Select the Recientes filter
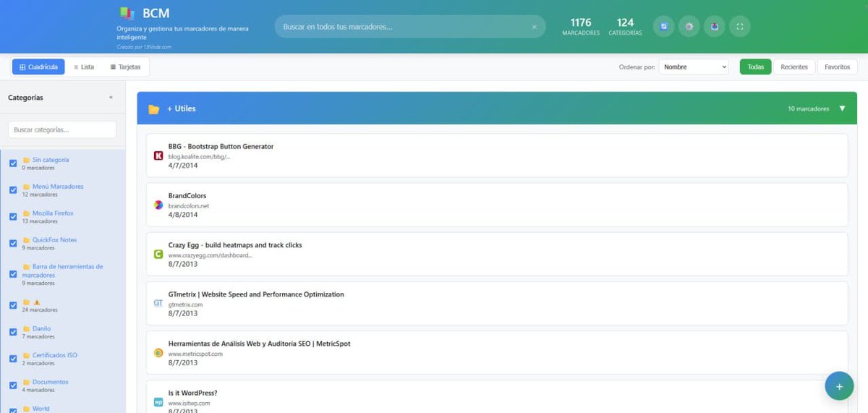The width and height of the screenshot is (868, 413). 794,67
